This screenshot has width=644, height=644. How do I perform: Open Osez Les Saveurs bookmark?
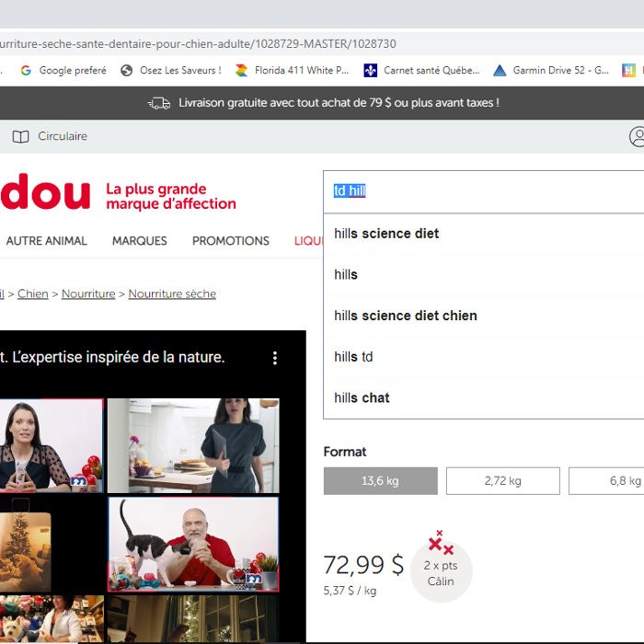(171, 71)
